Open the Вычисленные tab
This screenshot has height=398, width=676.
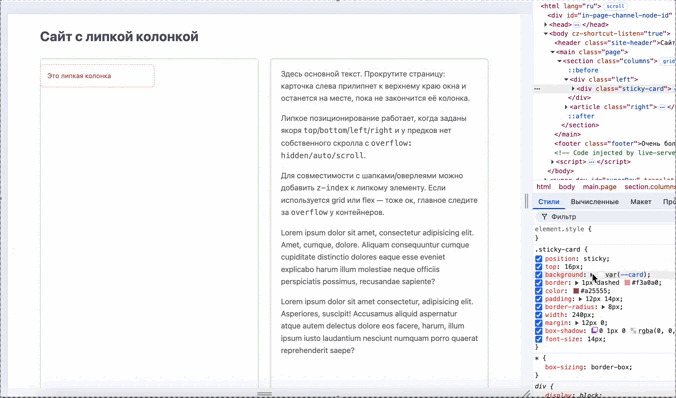pyautogui.click(x=595, y=202)
